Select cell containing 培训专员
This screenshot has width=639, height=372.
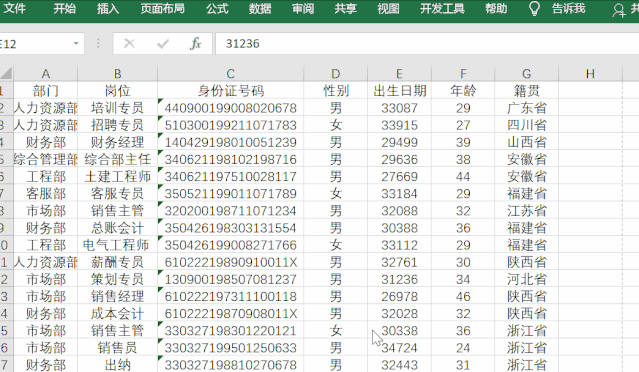click(117, 108)
